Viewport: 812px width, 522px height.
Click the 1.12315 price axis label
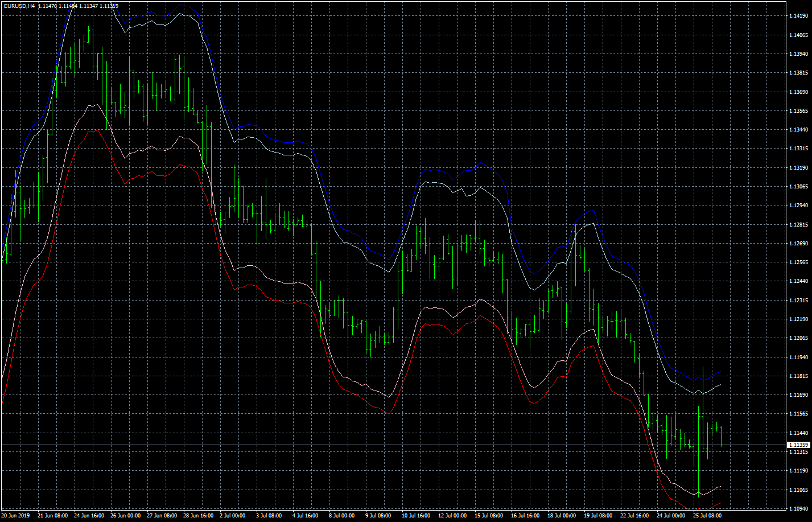coord(798,301)
